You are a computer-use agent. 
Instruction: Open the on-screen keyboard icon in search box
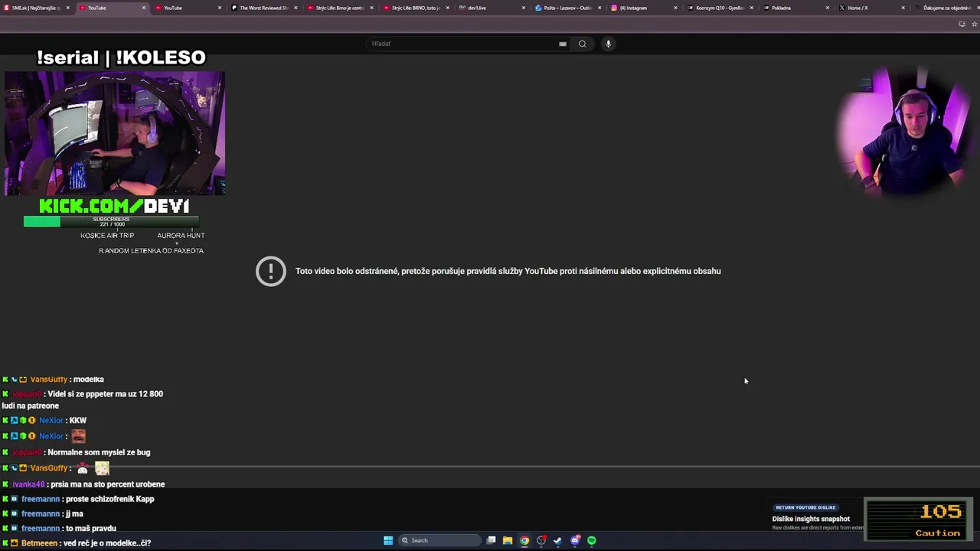click(563, 44)
